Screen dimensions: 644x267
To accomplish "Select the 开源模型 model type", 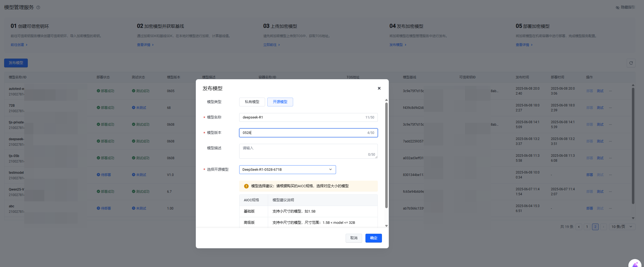I will [280, 102].
